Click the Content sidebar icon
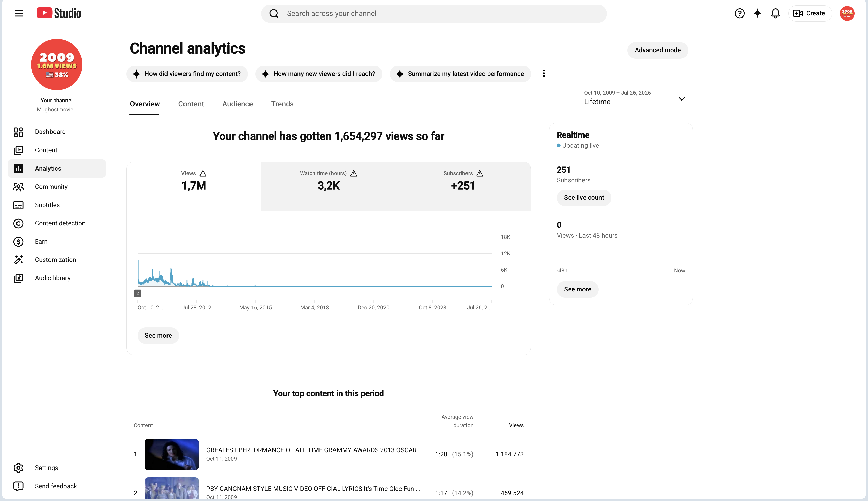868x501 pixels. coord(18,150)
